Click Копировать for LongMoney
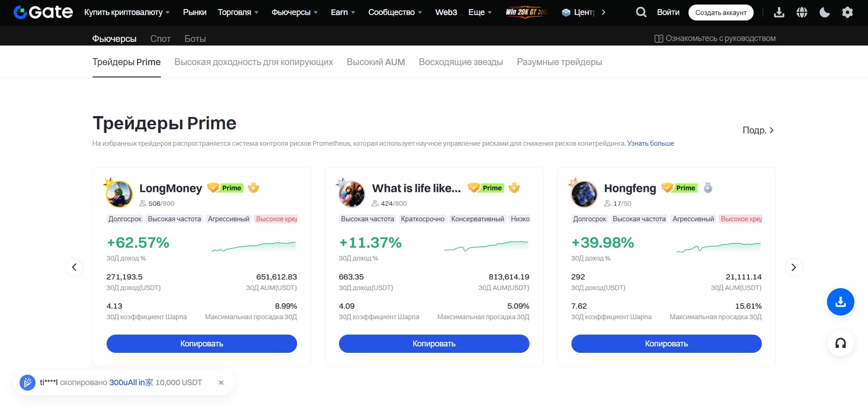The width and height of the screenshot is (868, 412). 202,344
